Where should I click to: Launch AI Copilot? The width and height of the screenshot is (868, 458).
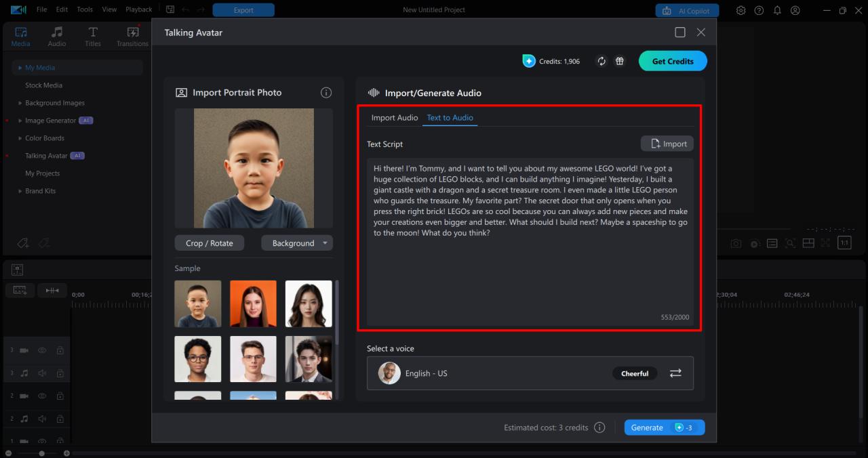coord(687,10)
